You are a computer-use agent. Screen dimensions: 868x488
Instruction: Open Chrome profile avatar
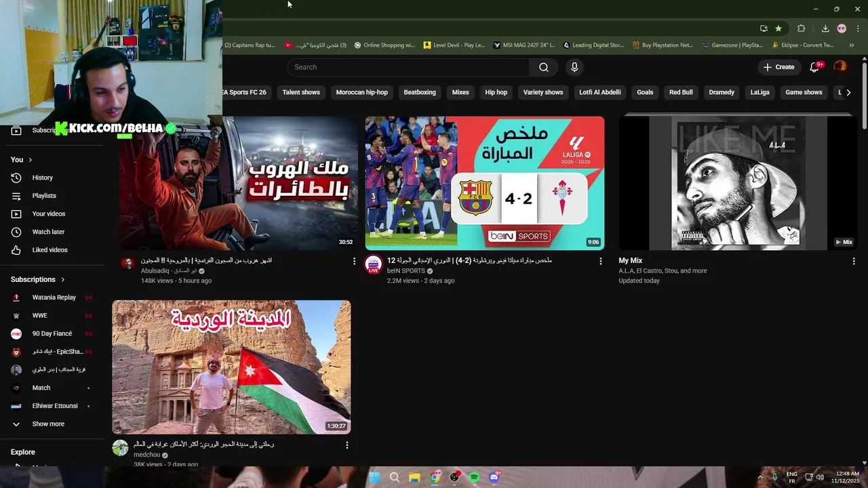(x=842, y=28)
